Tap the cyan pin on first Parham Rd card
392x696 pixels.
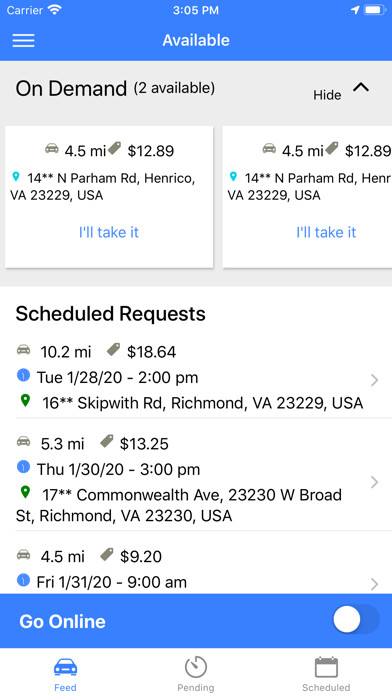click(16, 177)
